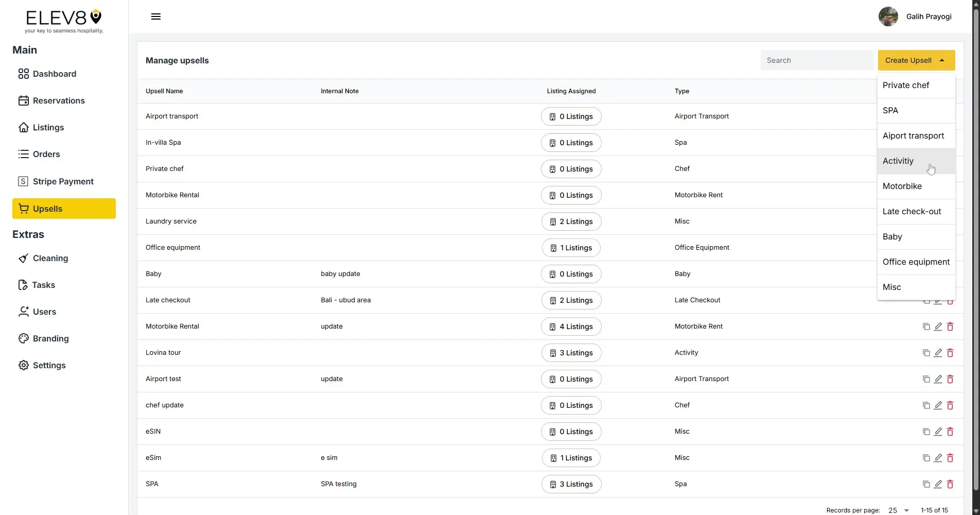Delete the eSim upsell with trash icon

coord(950,458)
